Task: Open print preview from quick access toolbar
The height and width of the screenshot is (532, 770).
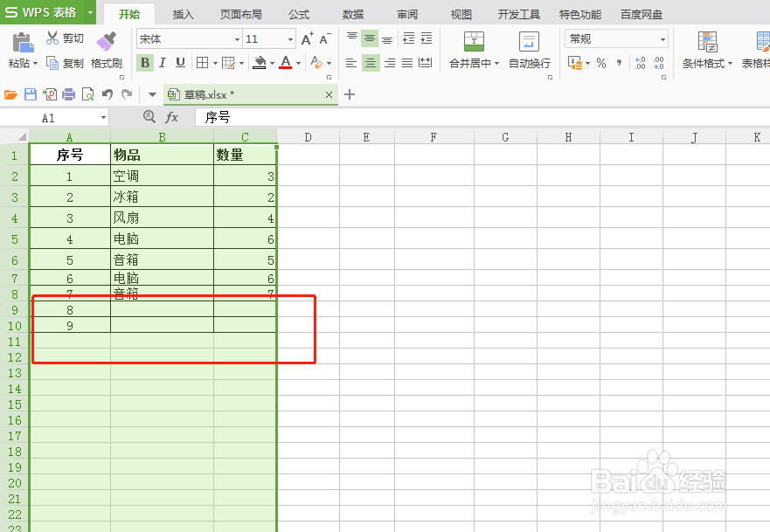Action: click(88, 93)
